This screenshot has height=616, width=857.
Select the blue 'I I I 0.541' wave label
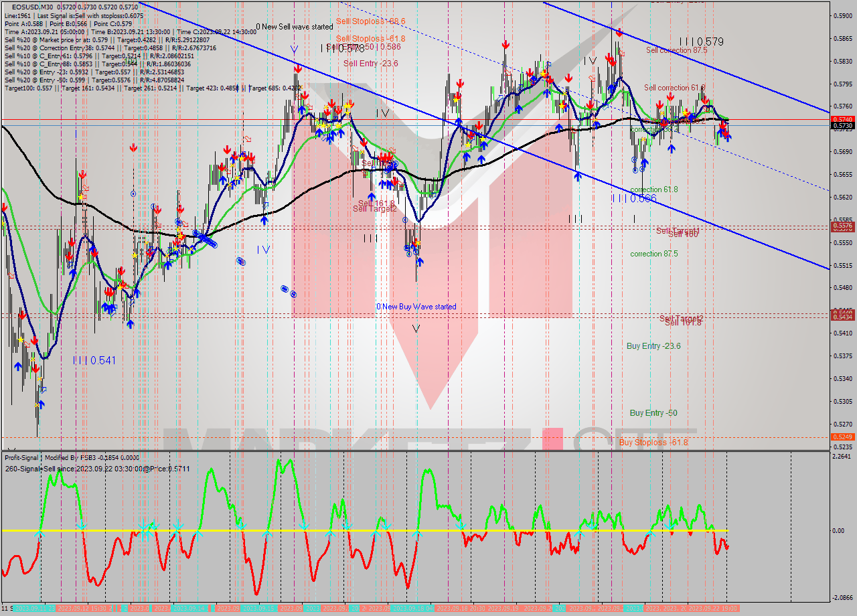(94, 360)
